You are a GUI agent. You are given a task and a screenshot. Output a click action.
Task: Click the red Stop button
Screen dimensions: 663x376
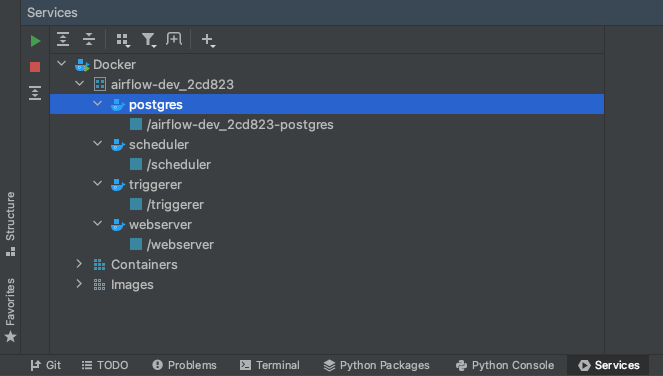(35, 67)
